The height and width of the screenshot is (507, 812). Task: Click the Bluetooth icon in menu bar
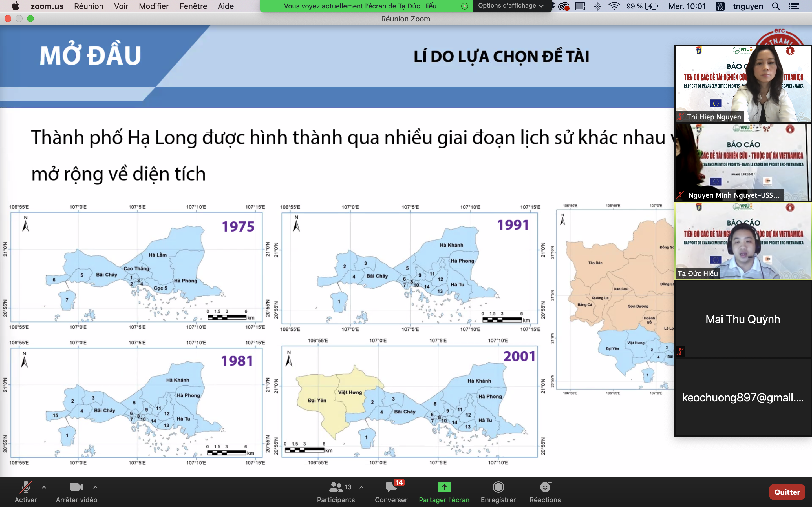click(597, 6)
